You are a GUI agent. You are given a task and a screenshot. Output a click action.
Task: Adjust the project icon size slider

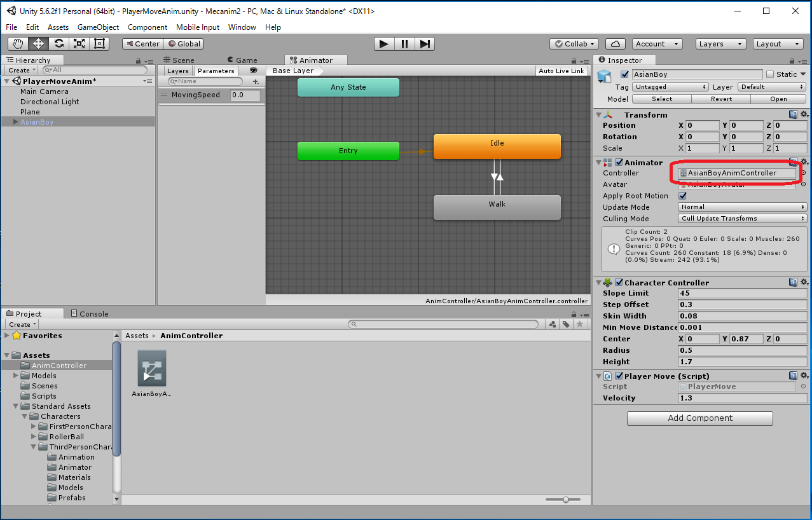tap(566, 500)
